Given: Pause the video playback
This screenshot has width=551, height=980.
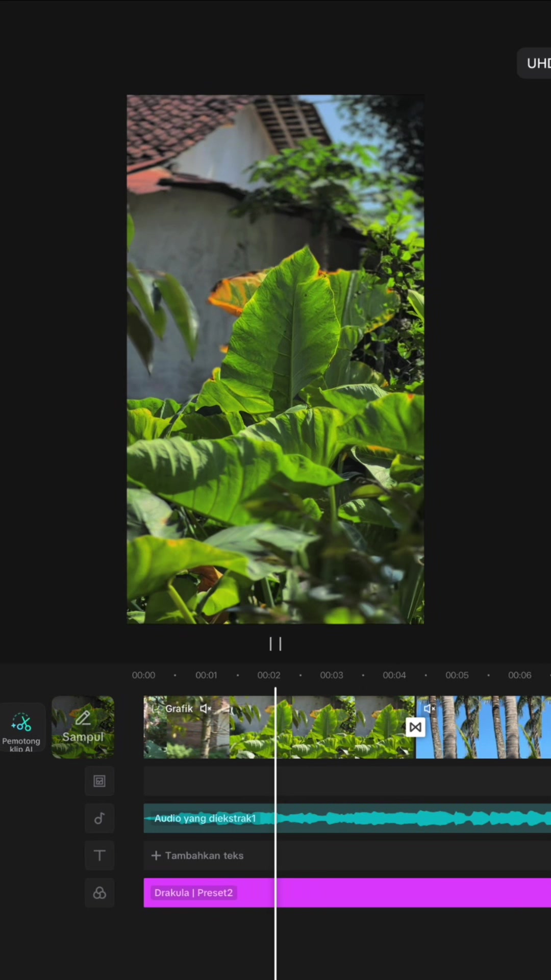Looking at the screenshot, I should coord(275,644).
